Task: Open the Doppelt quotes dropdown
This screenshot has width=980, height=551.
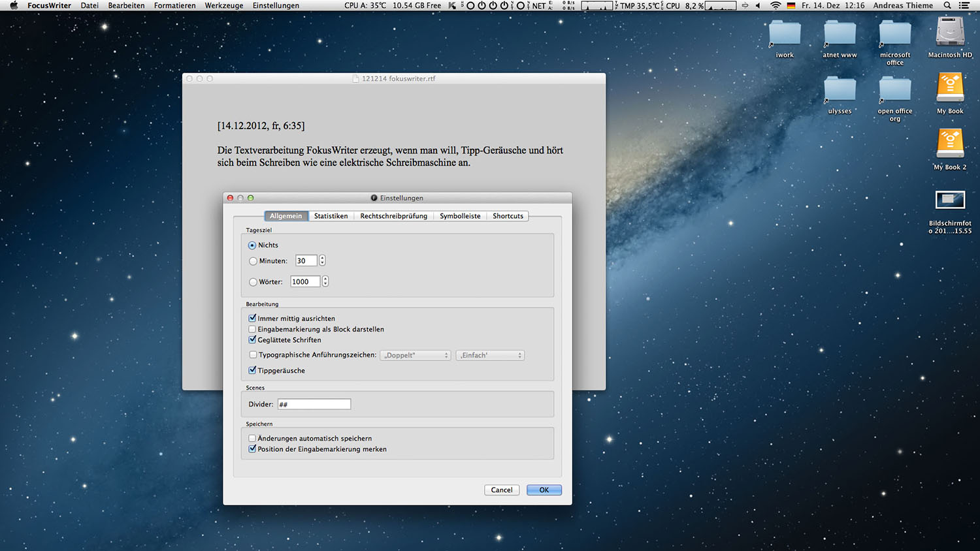Action: 416,355
